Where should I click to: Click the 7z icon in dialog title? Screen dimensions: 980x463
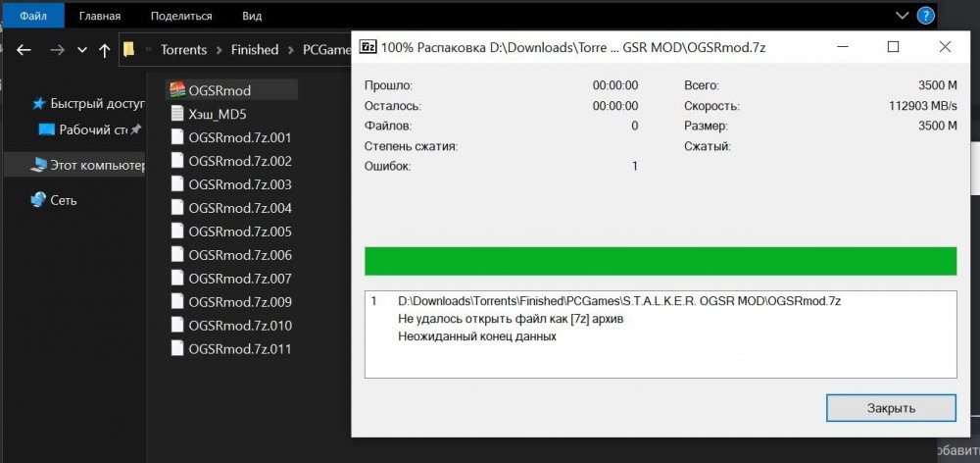tap(368, 47)
